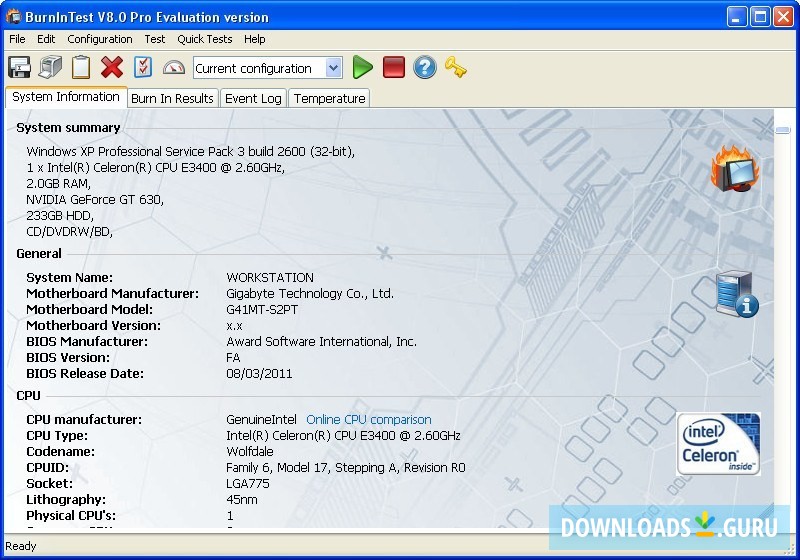Switch to the Temperature tab
The height and width of the screenshot is (560, 800).
(330, 98)
